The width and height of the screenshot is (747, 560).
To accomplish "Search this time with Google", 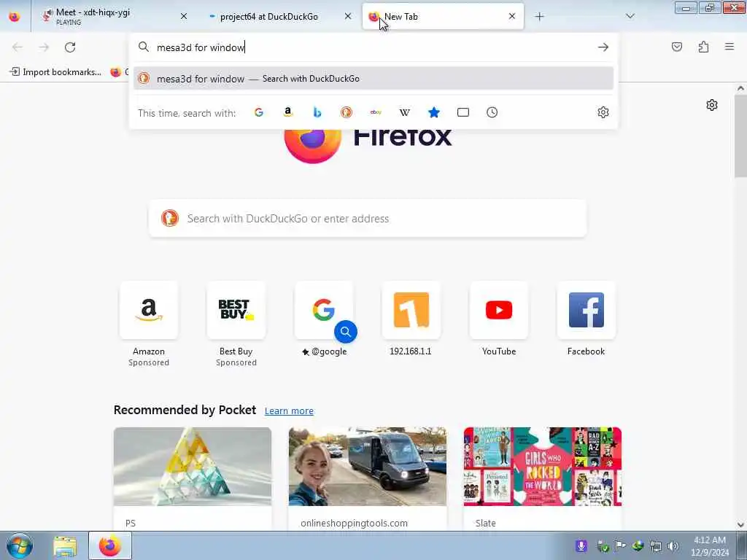I will click(x=259, y=112).
